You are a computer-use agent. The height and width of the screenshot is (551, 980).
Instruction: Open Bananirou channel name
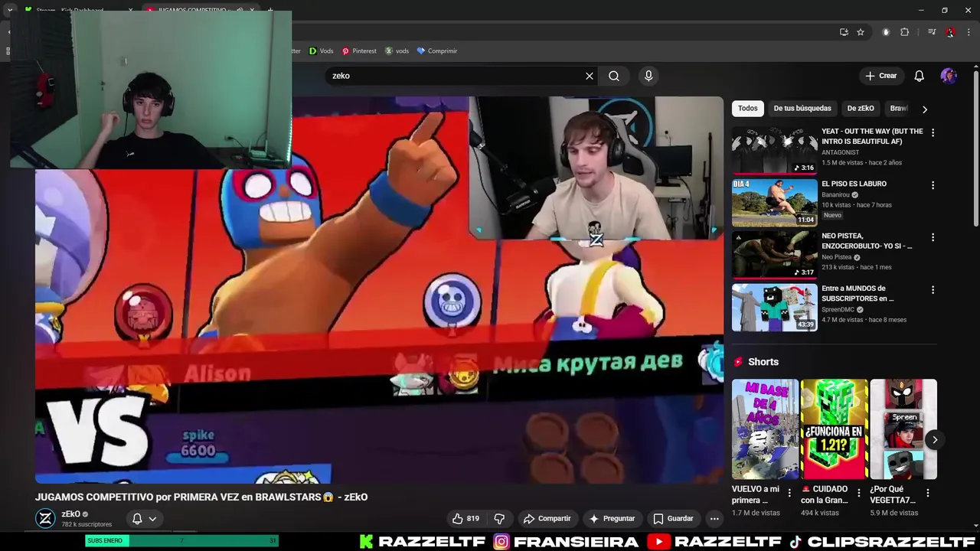point(836,195)
